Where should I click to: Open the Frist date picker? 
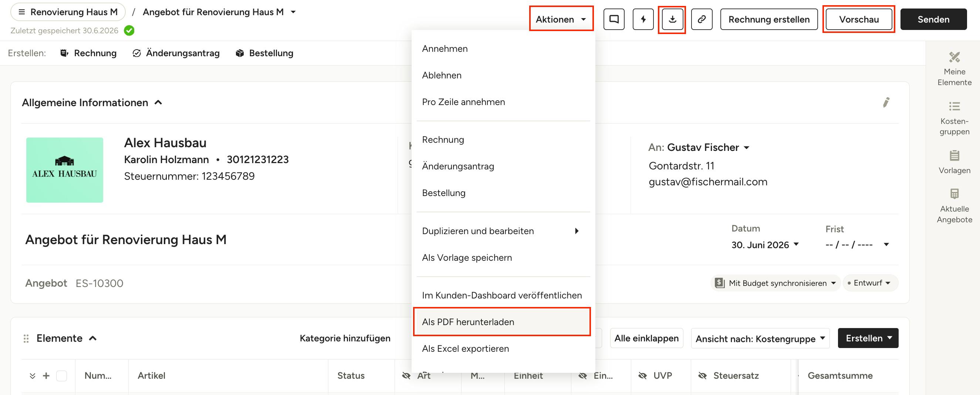coord(857,245)
